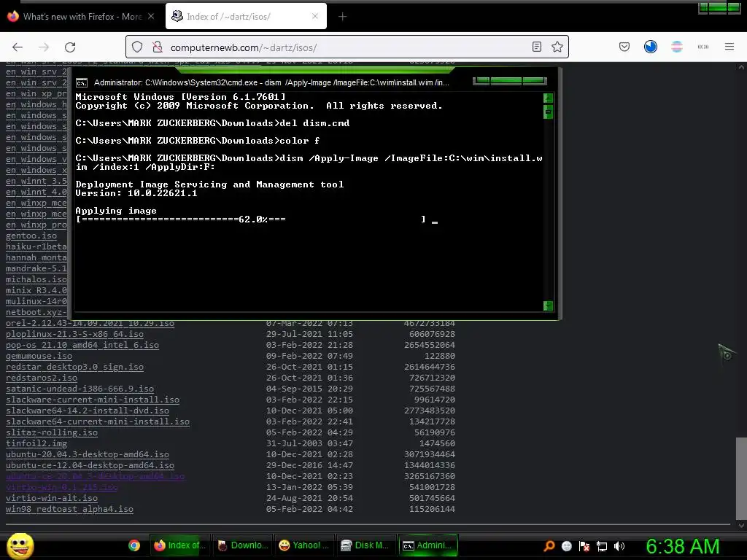Click size 4672733184 of orel iso
Image resolution: width=747 pixels, height=560 pixels.
coord(430,323)
